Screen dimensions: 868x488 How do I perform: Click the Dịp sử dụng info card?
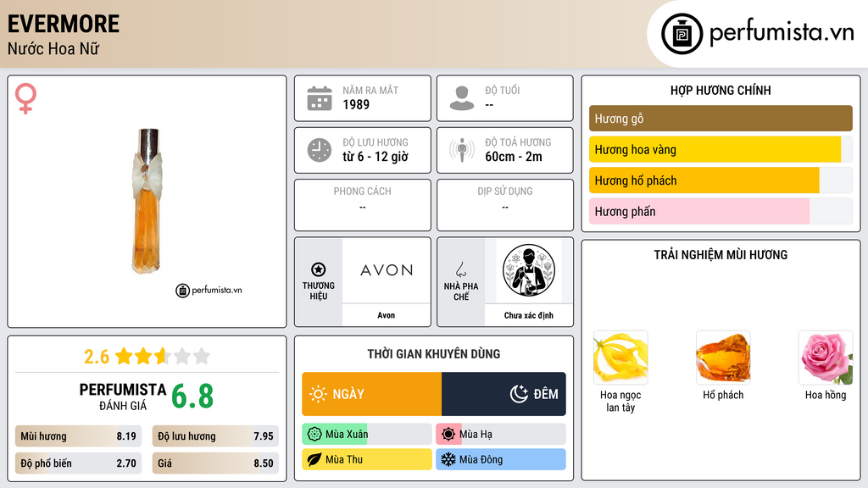(505, 205)
